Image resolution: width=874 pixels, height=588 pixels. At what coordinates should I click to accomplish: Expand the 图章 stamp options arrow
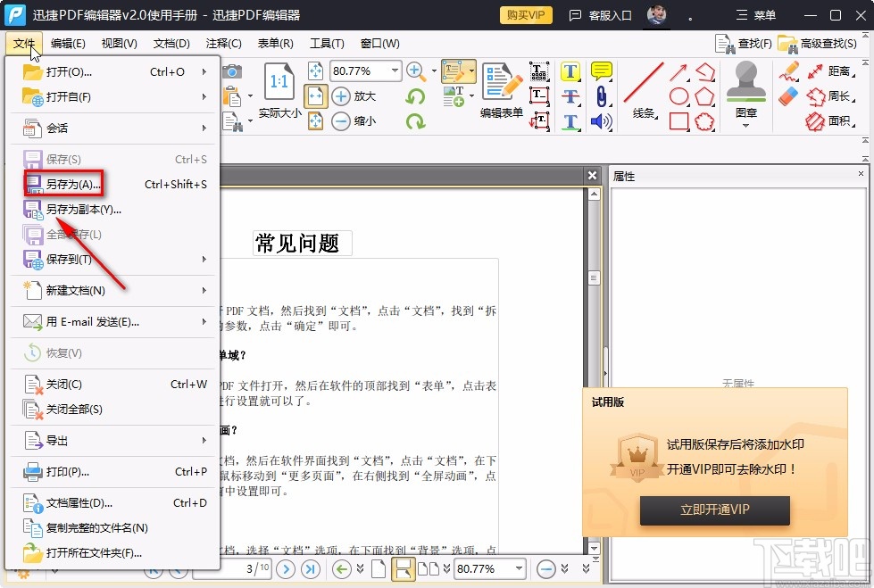[x=745, y=126]
